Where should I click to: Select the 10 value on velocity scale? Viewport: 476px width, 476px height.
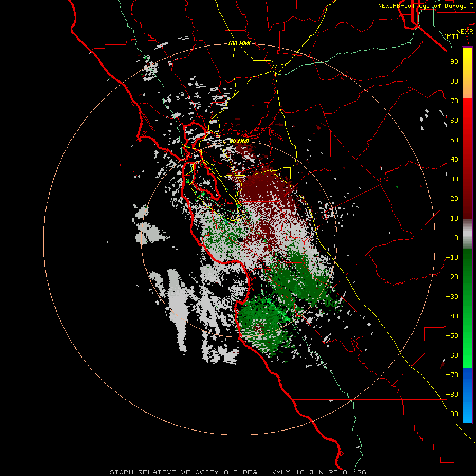pyautogui.click(x=454, y=218)
